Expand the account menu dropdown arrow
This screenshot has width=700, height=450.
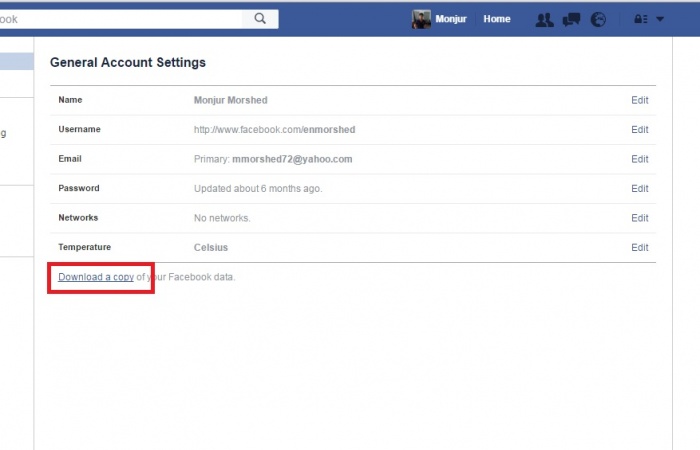[660, 19]
